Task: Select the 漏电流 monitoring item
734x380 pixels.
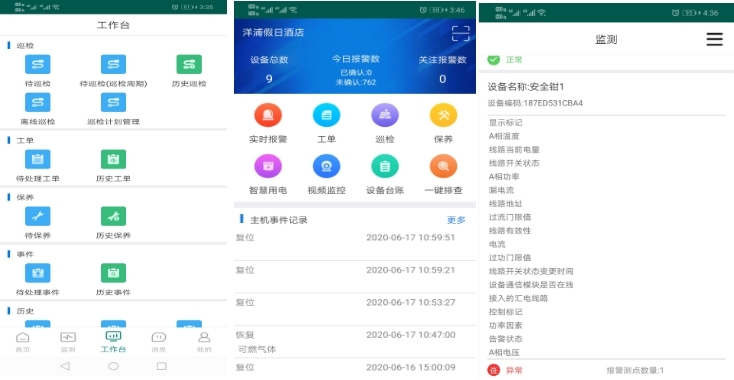Action: (x=501, y=190)
